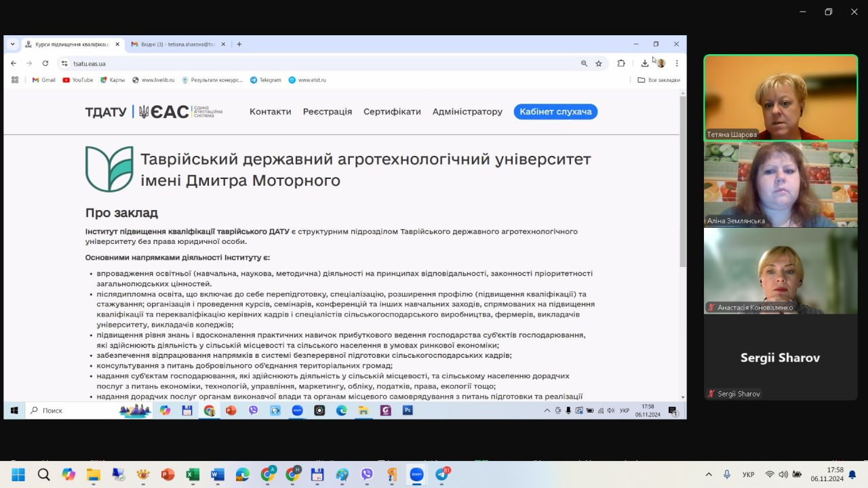868x488 pixels.
Task: Open PowerPoint on the local taskbar
Action: click(x=167, y=474)
